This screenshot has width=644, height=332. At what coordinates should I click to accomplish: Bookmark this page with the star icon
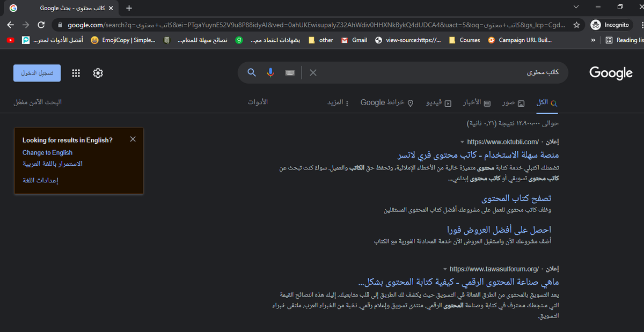(576, 25)
